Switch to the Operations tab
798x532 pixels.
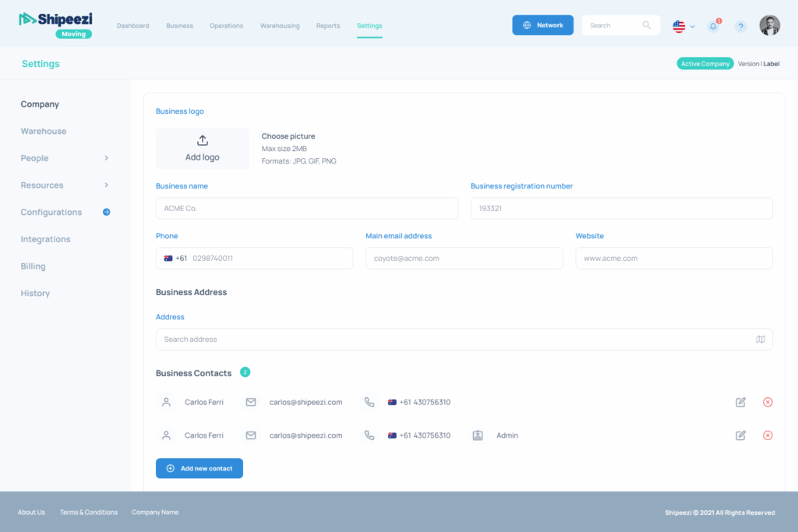pos(226,26)
